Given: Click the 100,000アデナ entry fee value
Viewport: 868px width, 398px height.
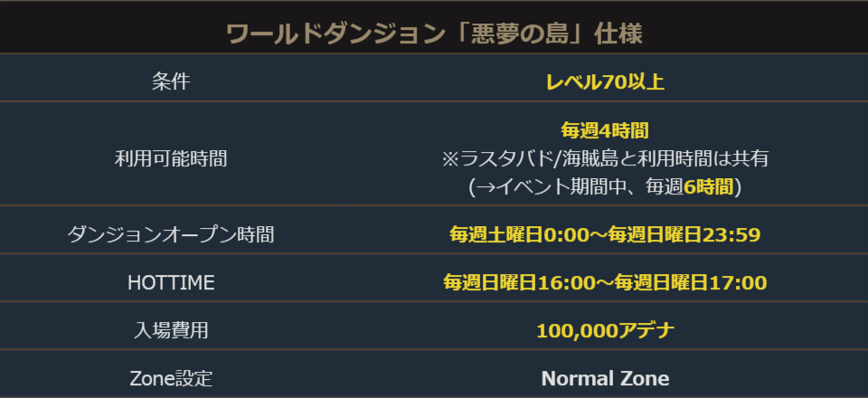Looking at the screenshot, I should [605, 331].
